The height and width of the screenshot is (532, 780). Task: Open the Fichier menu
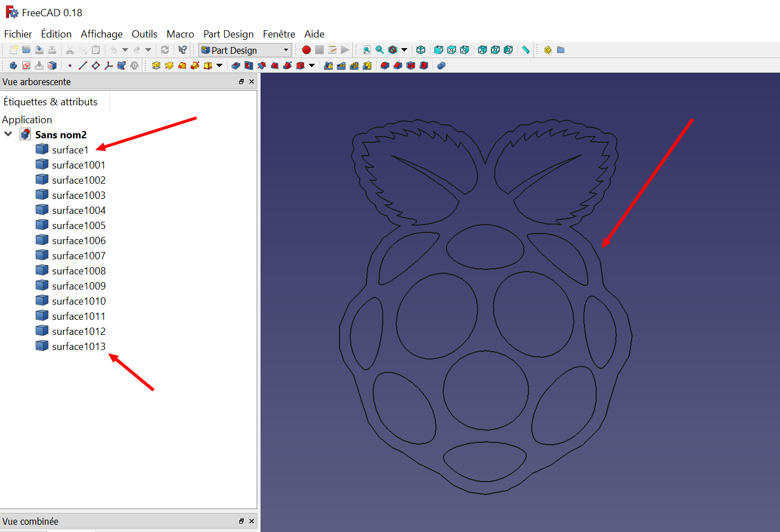click(18, 34)
